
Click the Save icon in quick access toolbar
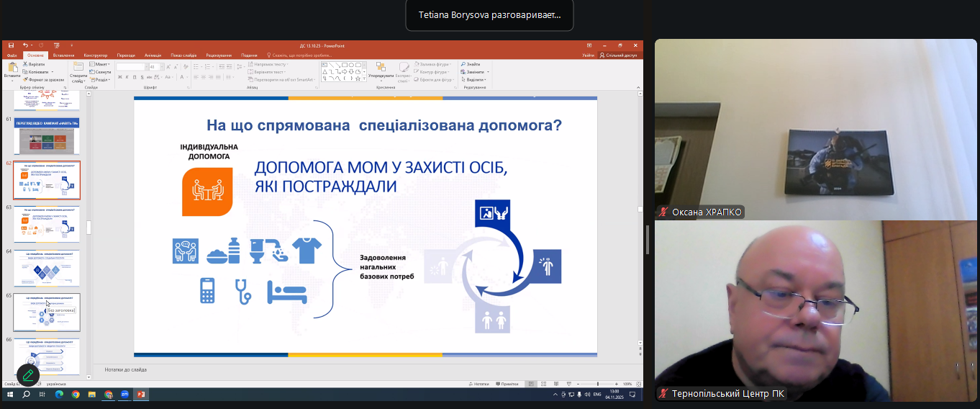point(11,45)
